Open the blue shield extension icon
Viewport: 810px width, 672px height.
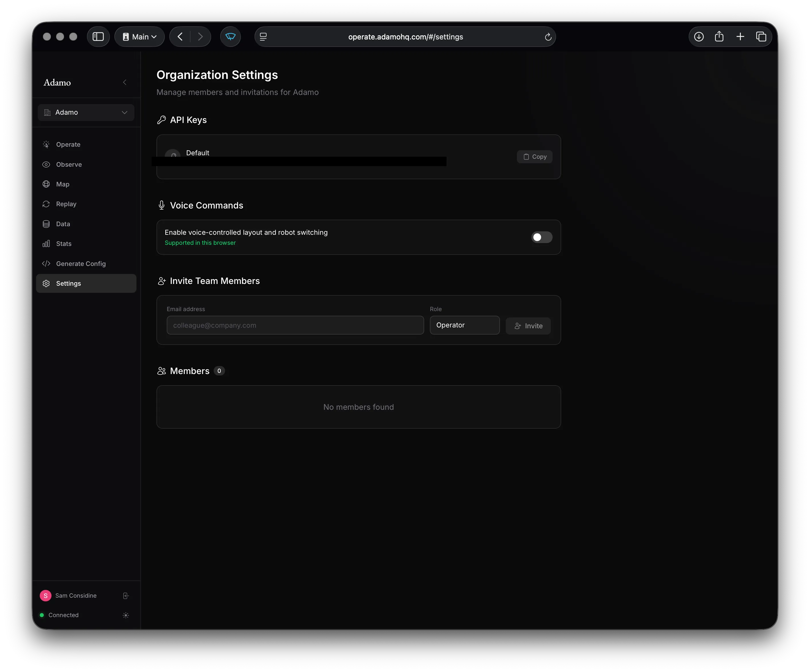(230, 37)
